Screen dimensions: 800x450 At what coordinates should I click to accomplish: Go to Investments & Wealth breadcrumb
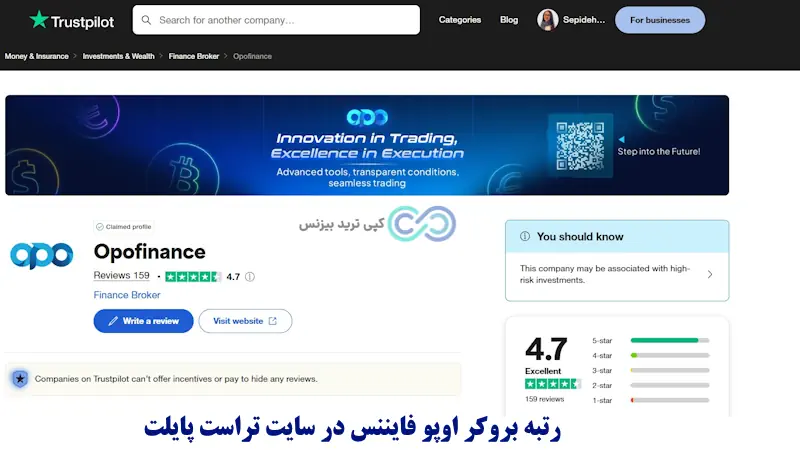[x=118, y=56]
